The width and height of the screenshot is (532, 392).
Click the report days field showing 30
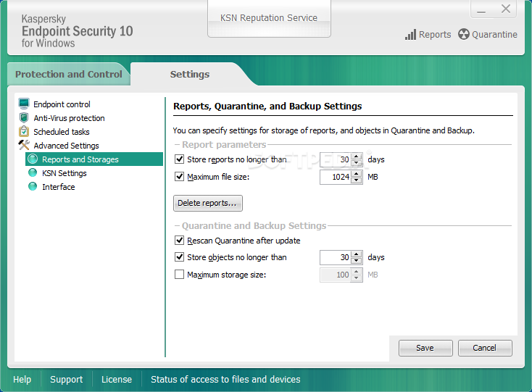(x=336, y=159)
